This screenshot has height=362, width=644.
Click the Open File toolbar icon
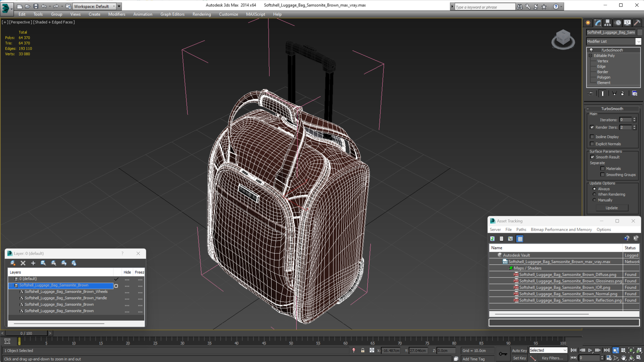(28, 6)
